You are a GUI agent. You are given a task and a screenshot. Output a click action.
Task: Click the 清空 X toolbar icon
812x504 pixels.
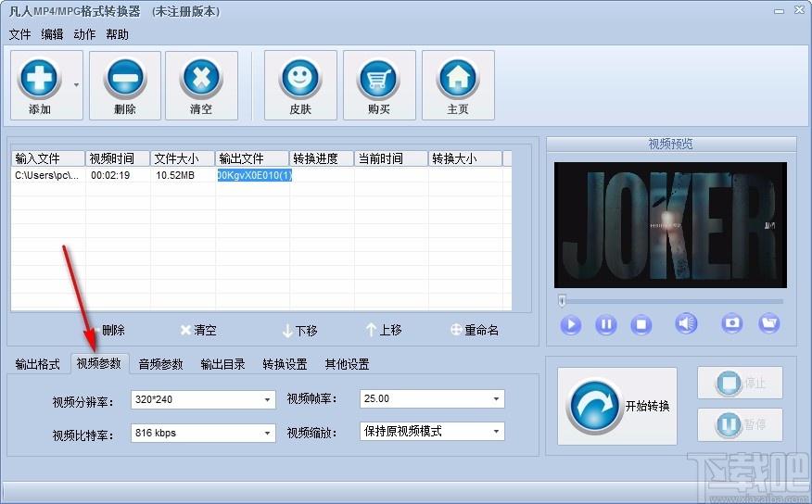[201, 78]
